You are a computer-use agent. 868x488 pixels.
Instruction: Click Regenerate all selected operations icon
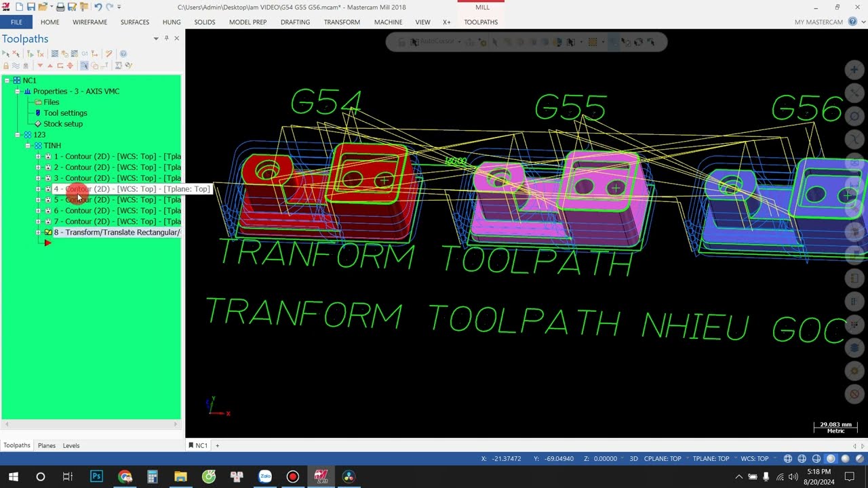pyautogui.click(x=30, y=54)
